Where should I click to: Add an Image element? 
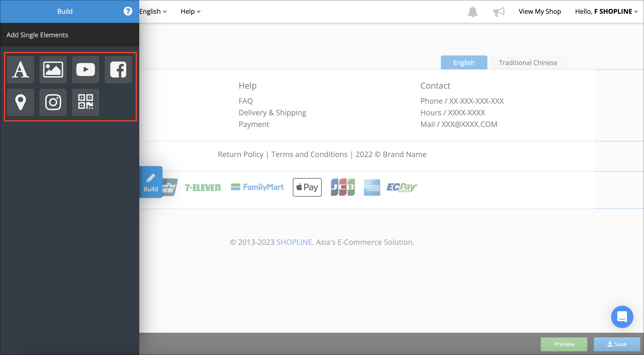53,70
